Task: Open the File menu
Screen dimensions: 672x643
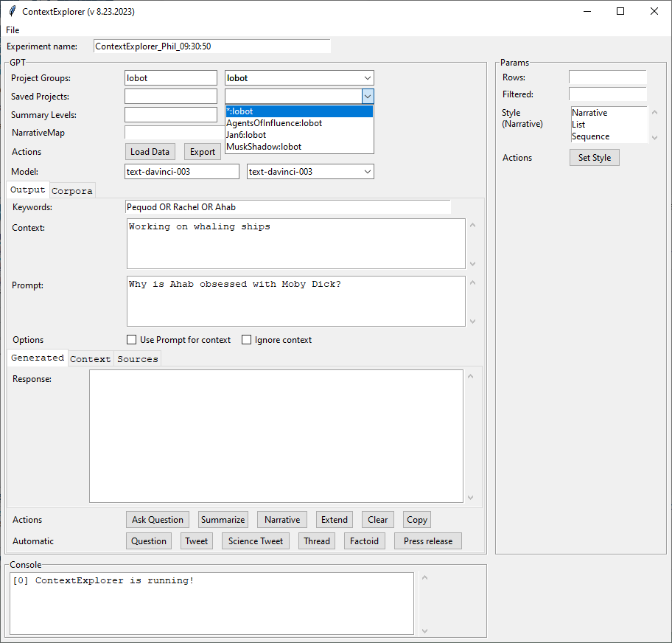Action: pyautogui.click(x=13, y=30)
